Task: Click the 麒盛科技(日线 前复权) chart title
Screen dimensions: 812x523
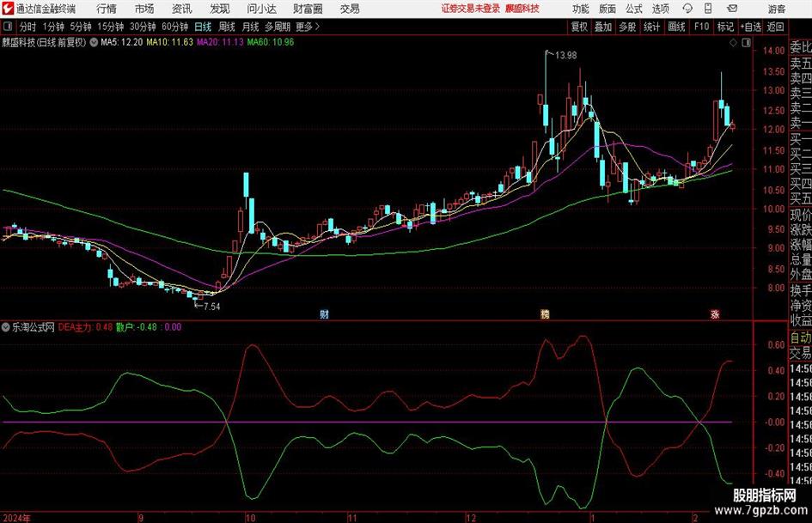Action: tap(44, 42)
